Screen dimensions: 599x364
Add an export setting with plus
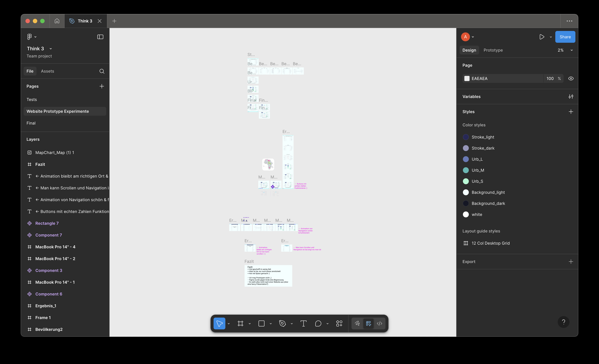tap(571, 262)
